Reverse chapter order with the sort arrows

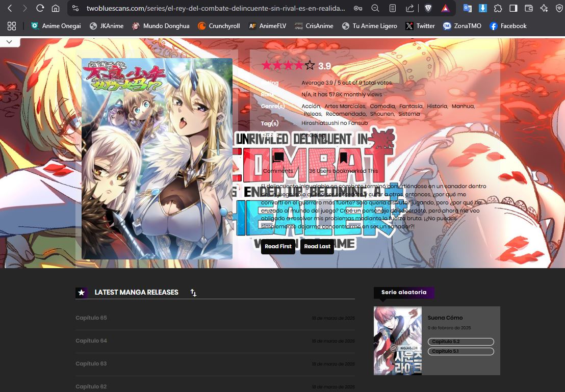[193, 293]
